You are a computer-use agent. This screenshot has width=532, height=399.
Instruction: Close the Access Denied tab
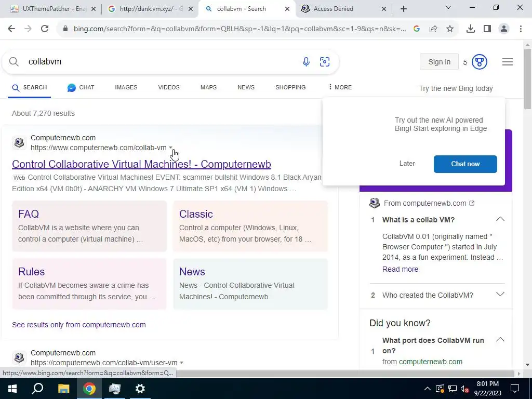(384, 9)
